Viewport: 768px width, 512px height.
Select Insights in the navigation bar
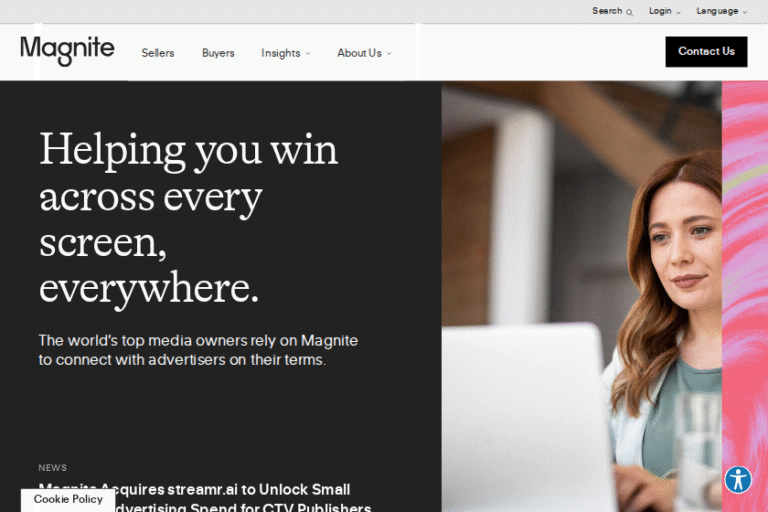pyautogui.click(x=281, y=53)
